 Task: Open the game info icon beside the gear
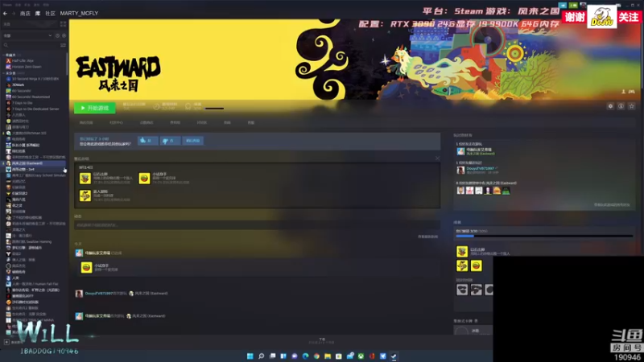pos(621,106)
